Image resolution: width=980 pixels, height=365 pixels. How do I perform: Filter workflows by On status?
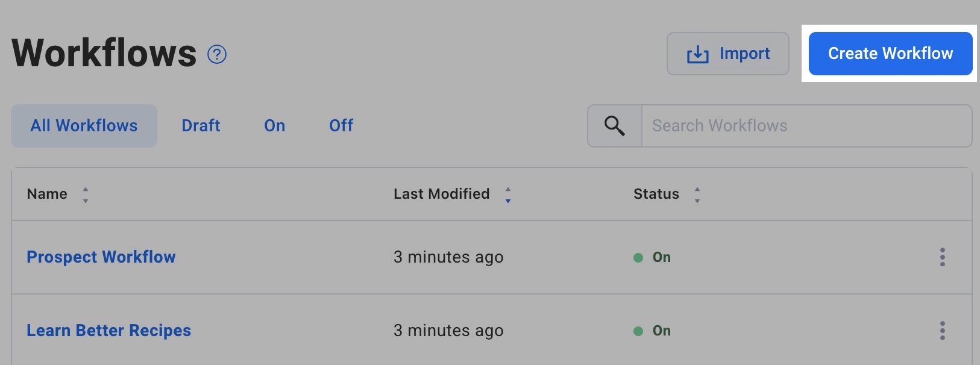pos(275,125)
